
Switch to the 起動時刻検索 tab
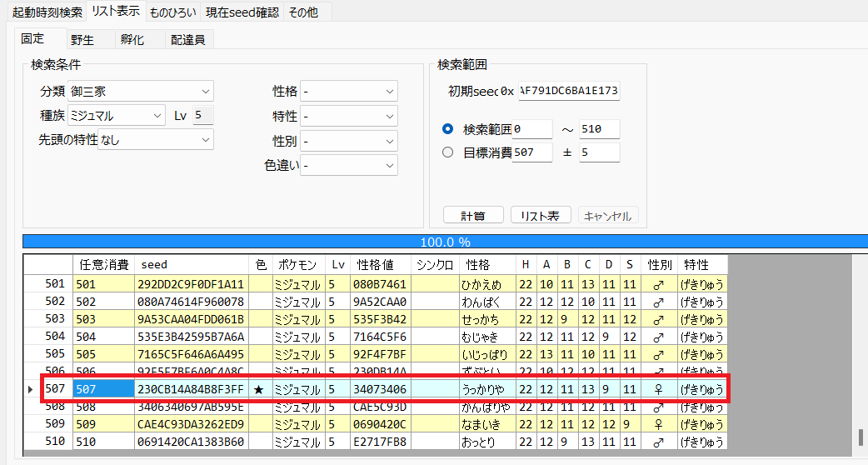(47, 12)
